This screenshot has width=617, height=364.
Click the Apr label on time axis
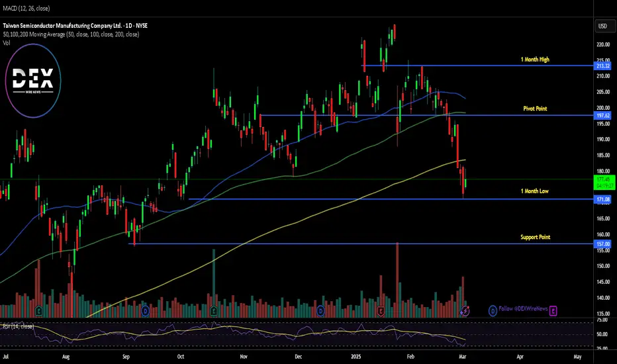click(x=520, y=357)
